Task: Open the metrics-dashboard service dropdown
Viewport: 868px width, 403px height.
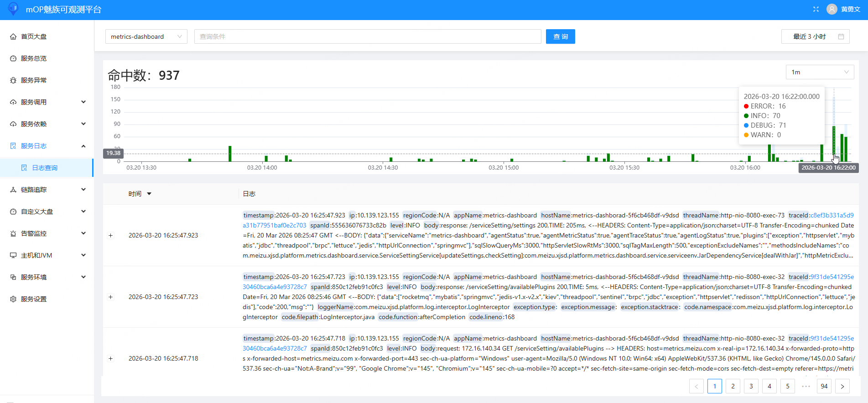Action: pos(146,36)
